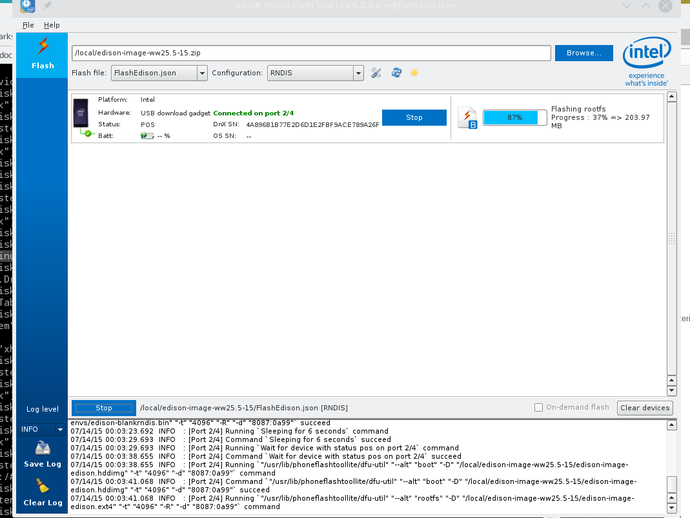This screenshot has height=518, width=690.
Task: Close the Phone Flash Tool window
Action: [665, 6]
